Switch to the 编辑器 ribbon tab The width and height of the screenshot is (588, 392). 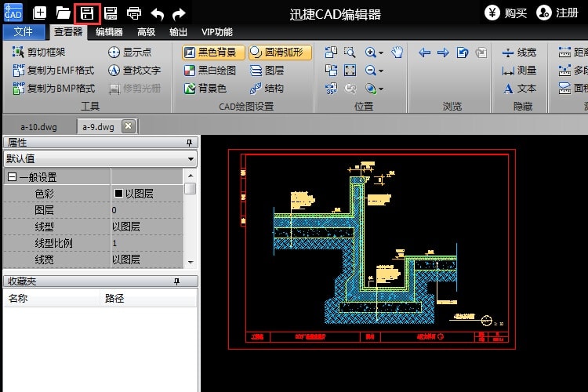click(109, 32)
